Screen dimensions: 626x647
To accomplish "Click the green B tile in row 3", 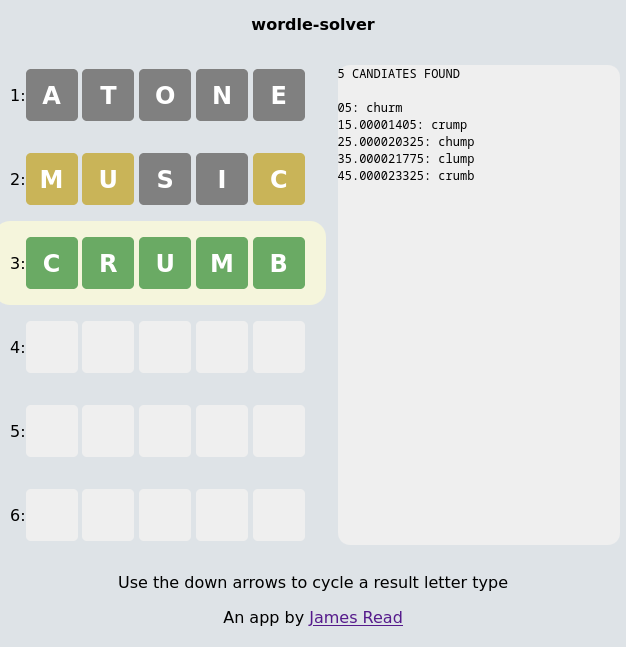I will pos(279,263).
